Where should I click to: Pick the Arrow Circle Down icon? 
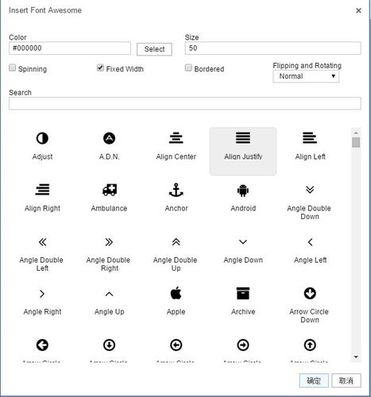click(310, 293)
